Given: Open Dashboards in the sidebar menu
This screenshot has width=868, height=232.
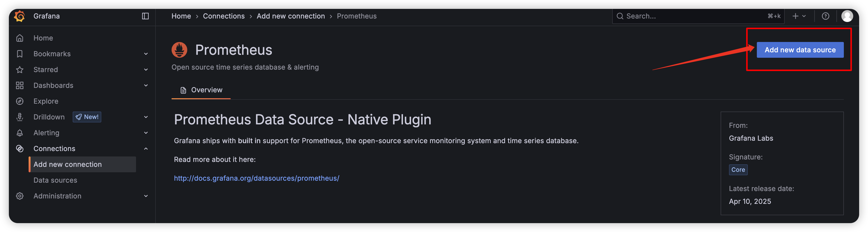Looking at the screenshot, I should pos(53,86).
